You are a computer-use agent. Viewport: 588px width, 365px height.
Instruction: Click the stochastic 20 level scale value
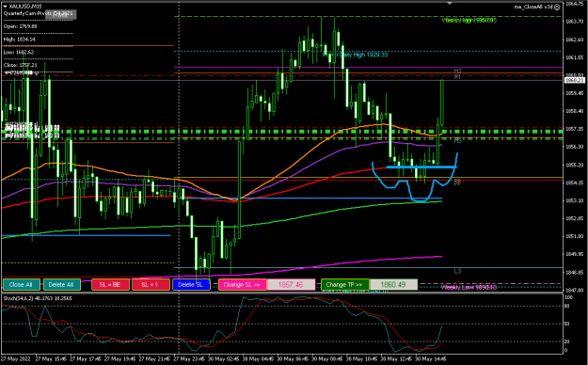pyautogui.click(x=567, y=341)
